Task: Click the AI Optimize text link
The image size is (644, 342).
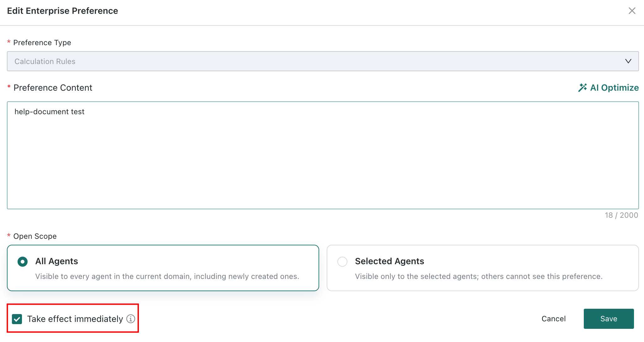Action: [614, 88]
